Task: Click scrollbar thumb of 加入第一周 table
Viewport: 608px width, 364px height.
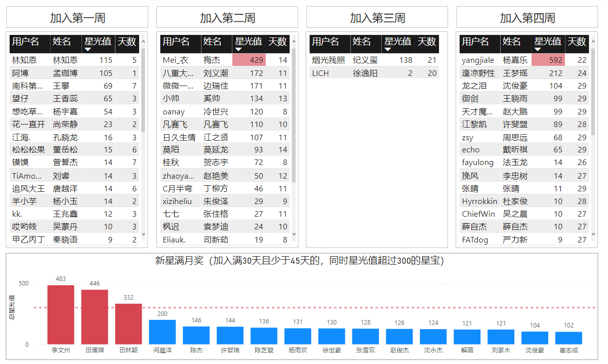Action: point(143,90)
